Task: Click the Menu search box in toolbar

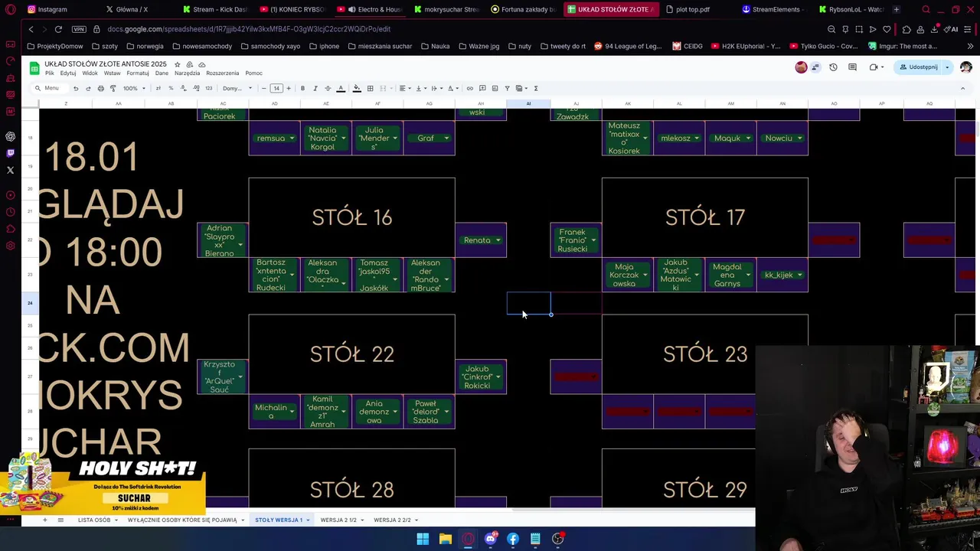Action: [51, 88]
